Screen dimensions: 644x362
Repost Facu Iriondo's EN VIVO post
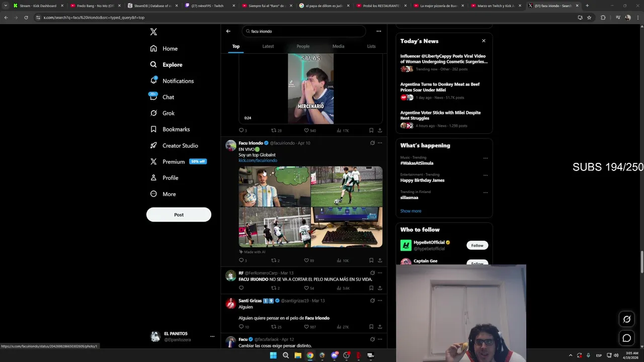(x=275, y=260)
